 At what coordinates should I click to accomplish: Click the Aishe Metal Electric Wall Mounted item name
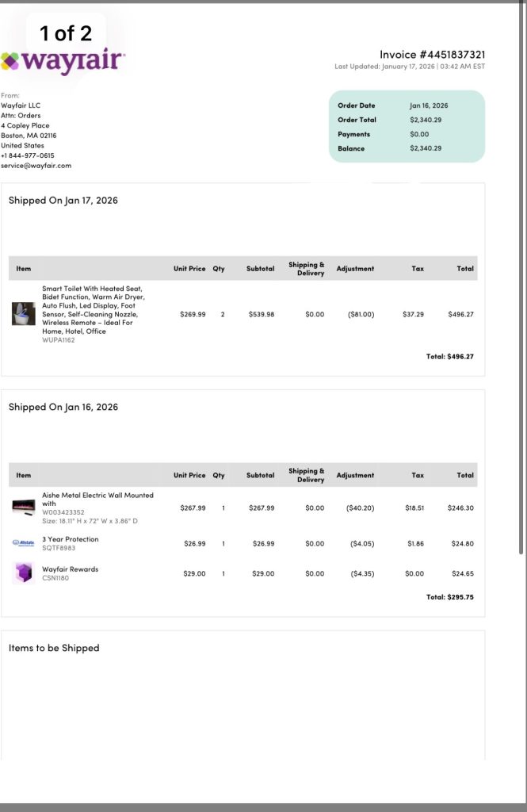click(x=97, y=499)
